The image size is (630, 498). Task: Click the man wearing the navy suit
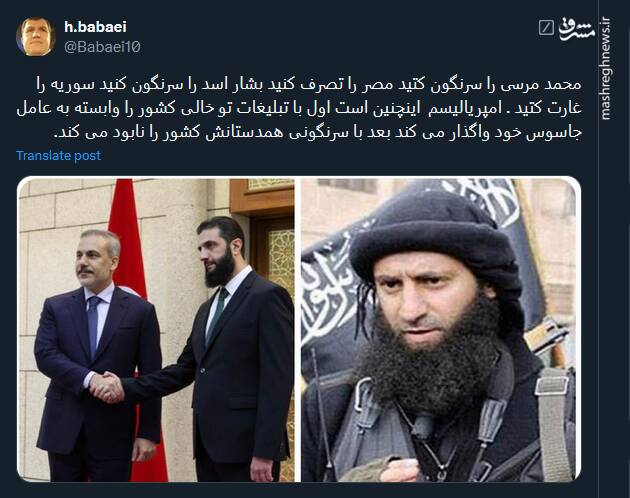[95, 358]
